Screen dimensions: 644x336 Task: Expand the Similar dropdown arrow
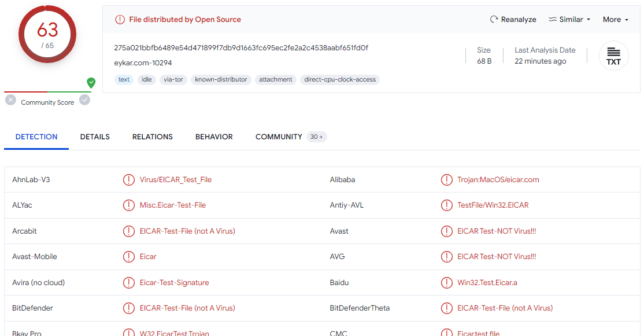589,20
